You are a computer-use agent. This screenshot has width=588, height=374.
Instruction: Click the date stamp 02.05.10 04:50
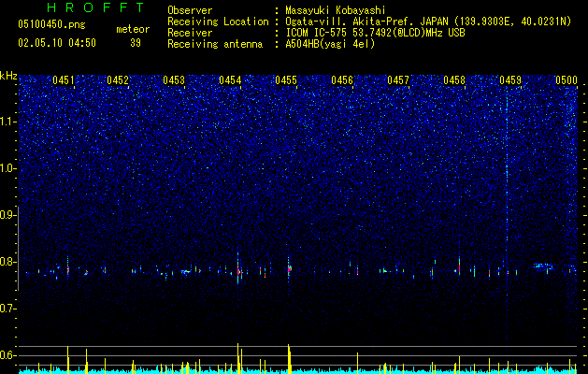pyautogui.click(x=57, y=43)
